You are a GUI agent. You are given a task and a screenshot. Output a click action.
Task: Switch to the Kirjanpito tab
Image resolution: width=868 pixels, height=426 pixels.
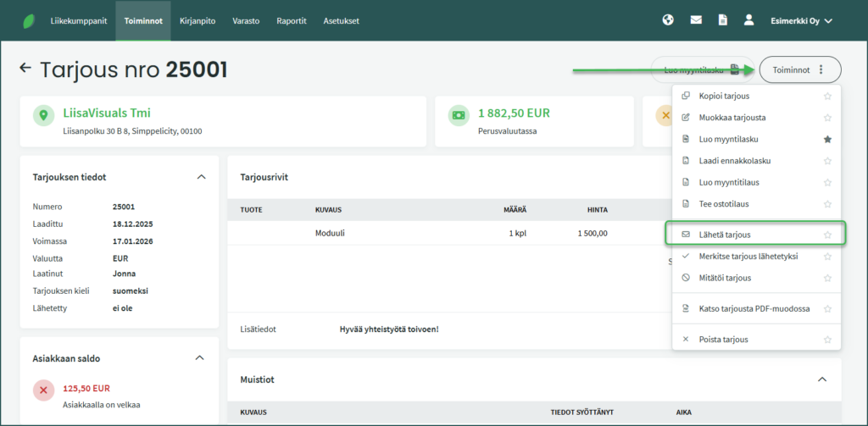pyautogui.click(x=197, y=20)
